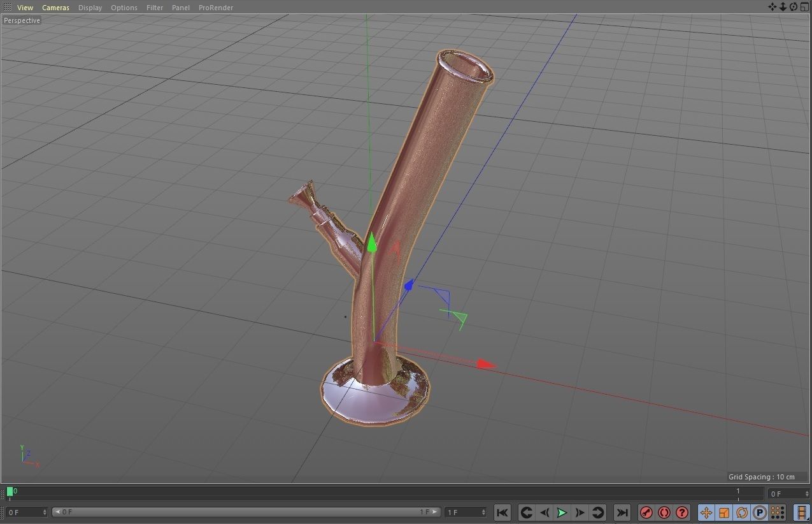Image resolution: width=812 pixels, height=524 pixels.
Task: Click the keyframe selection question-mark icon
Action: pyautogui.click(x=682, y=513)
